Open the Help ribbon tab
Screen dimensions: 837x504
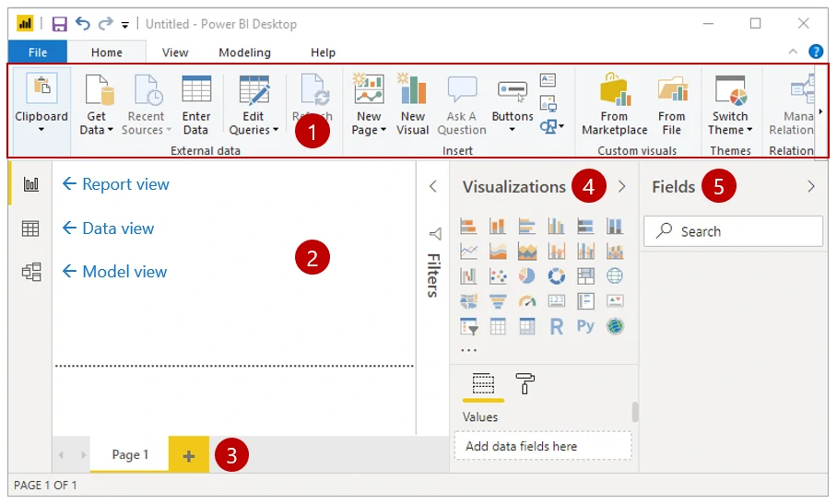coord(323,53)
